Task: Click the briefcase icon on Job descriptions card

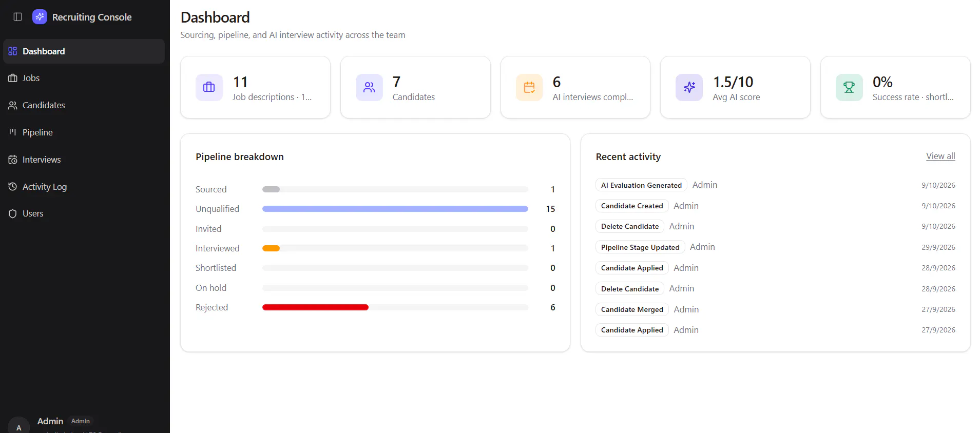Action: (209, 87)
